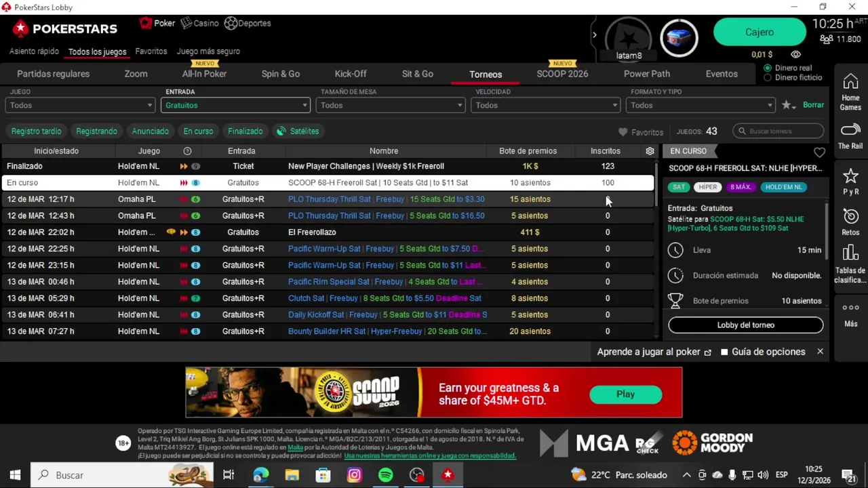Open Microsoft Store from taskbar
Viewport: 868px width, 488px height.
coord(323,475)
